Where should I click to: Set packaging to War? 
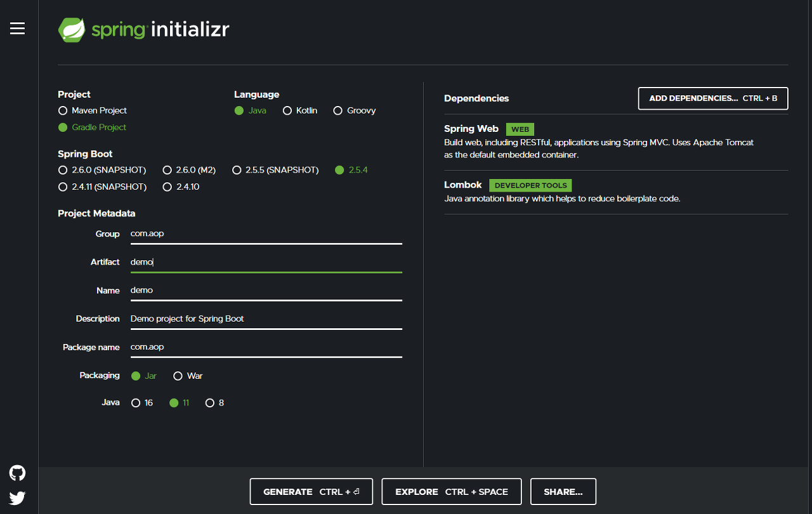point(188,376)
